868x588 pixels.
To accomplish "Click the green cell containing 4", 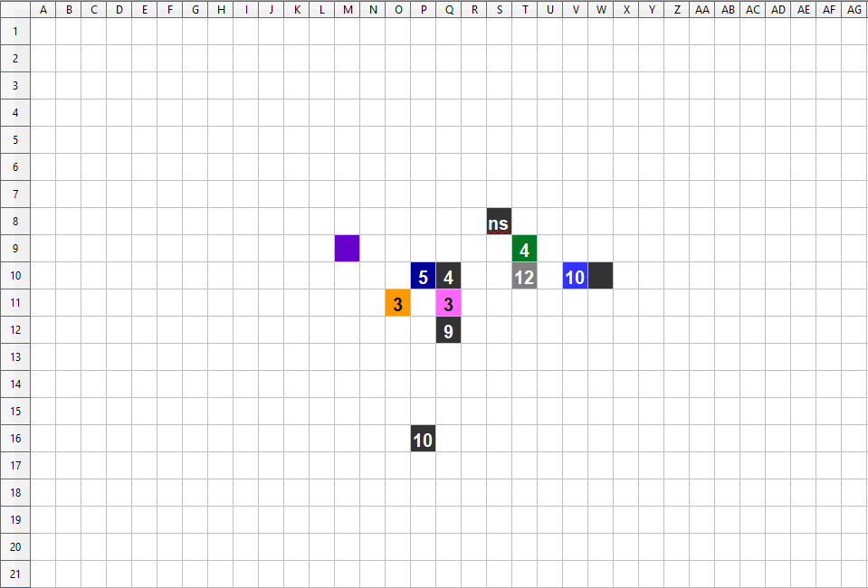I will (x=524, y=248).
